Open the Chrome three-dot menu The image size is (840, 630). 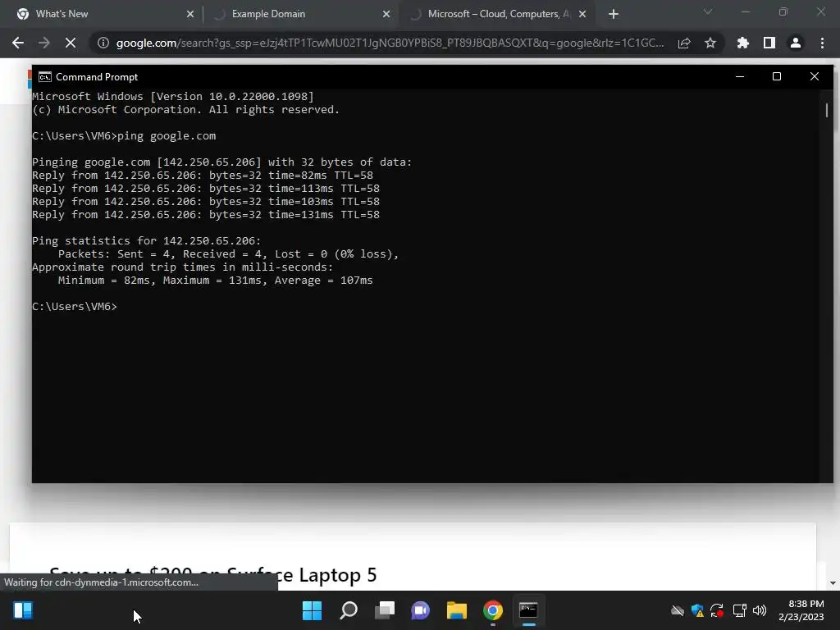tap(822, 43)
